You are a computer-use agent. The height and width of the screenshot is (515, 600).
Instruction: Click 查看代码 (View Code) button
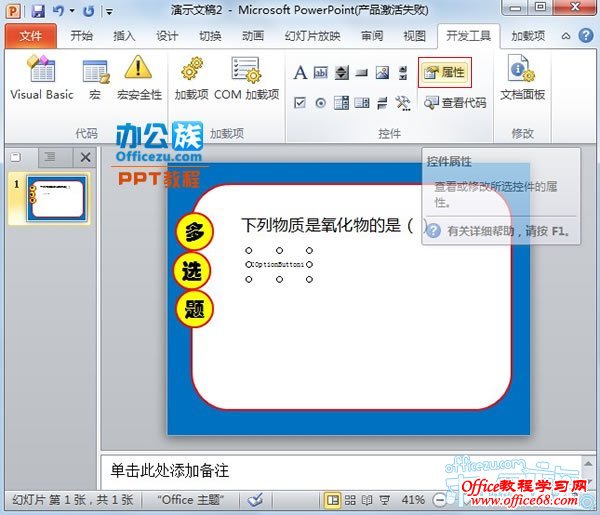(455, 103)
